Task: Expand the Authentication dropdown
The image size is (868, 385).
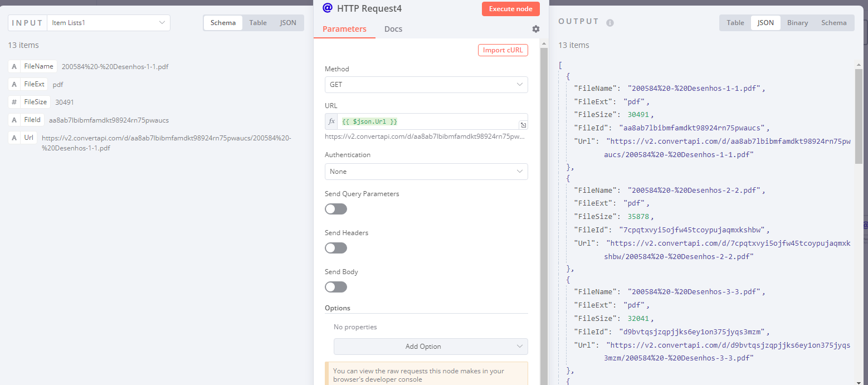Action: click(426, 172)
